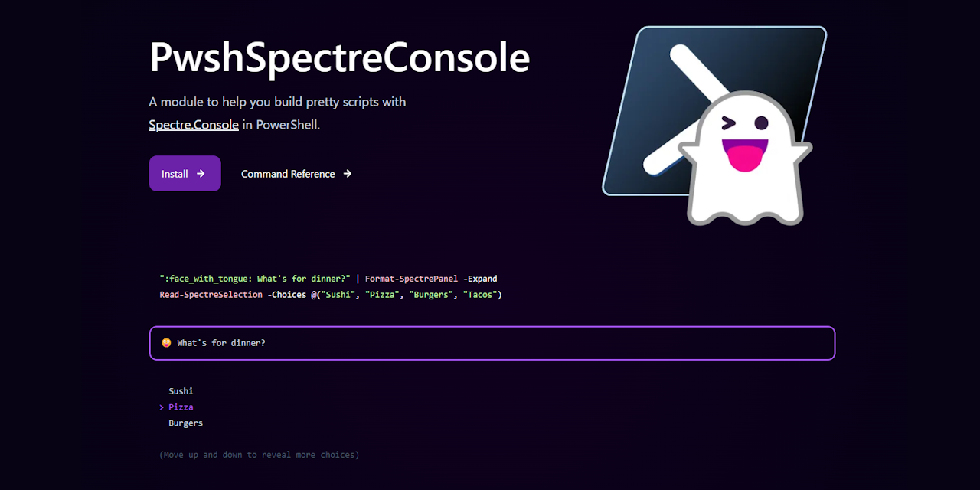This screenshot has width=980, height=490.
Task: Click the ghost's pink tongue
Action: [x=745, y=157]
